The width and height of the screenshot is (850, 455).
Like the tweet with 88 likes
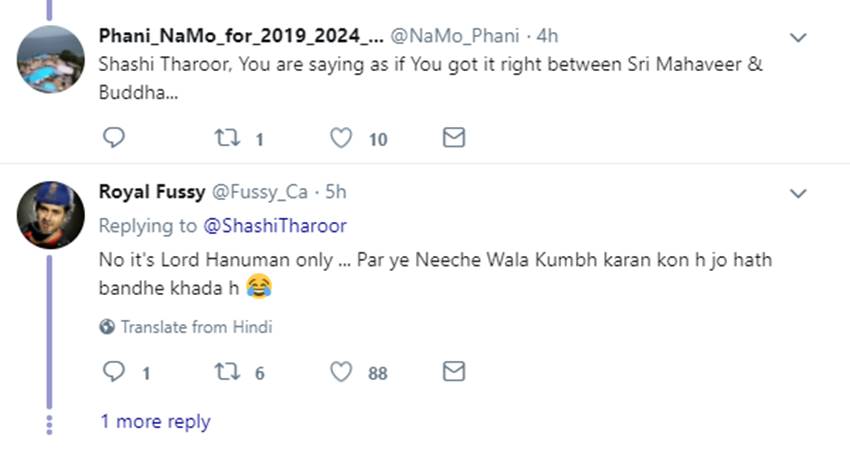(342, 372)
